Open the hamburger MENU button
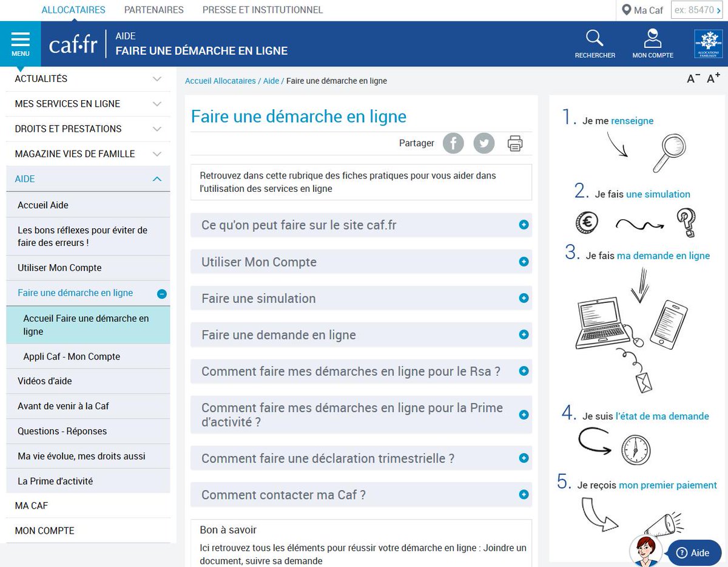 [21, 44]
